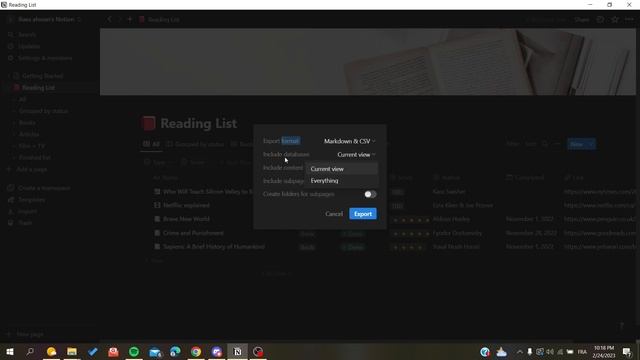This screenshot has height=360, width=640.
Task: Open Sapiens: A Brief History of Humankind row
Action: [x=213, y=247]
